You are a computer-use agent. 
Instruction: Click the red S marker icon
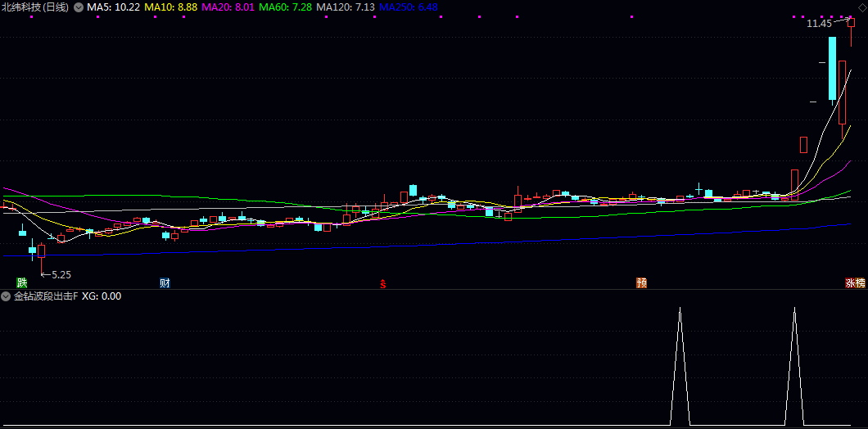point(382,284)
